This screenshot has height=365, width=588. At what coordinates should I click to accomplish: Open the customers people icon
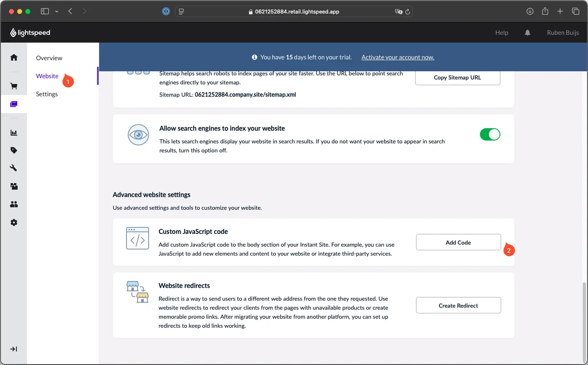coord(14,204)
